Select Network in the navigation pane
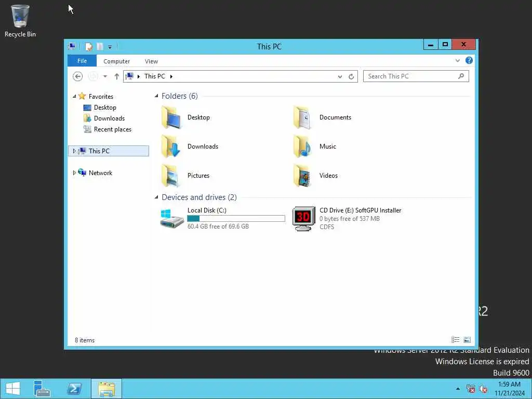Viewport: 532px width, 399px height. pyautogui.click(x=100, y=172)
